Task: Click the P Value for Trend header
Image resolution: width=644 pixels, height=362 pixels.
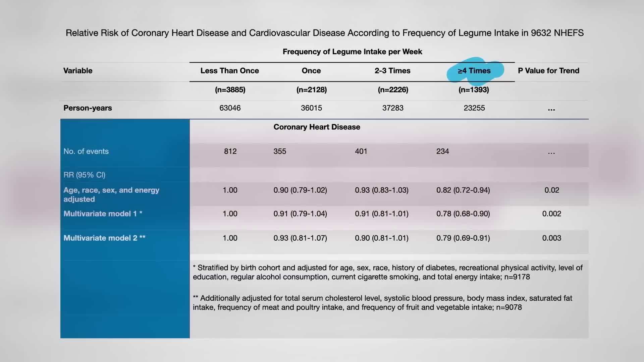Action: [x=548, y=71]
